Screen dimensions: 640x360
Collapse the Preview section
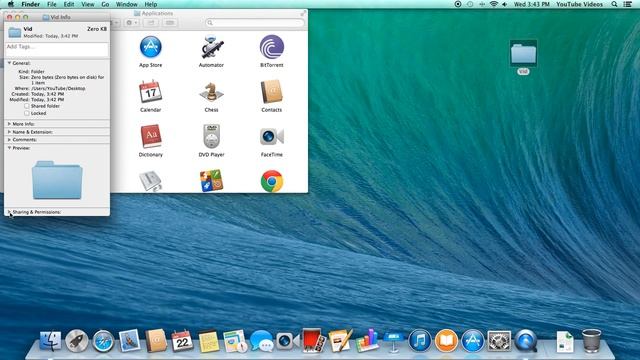tap(9, 148)
